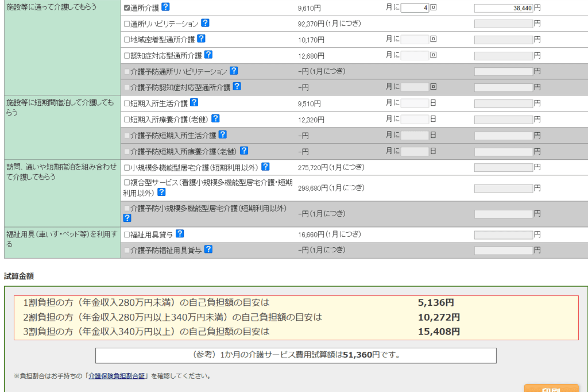Open help for 通所リハビリテーション

205,23
